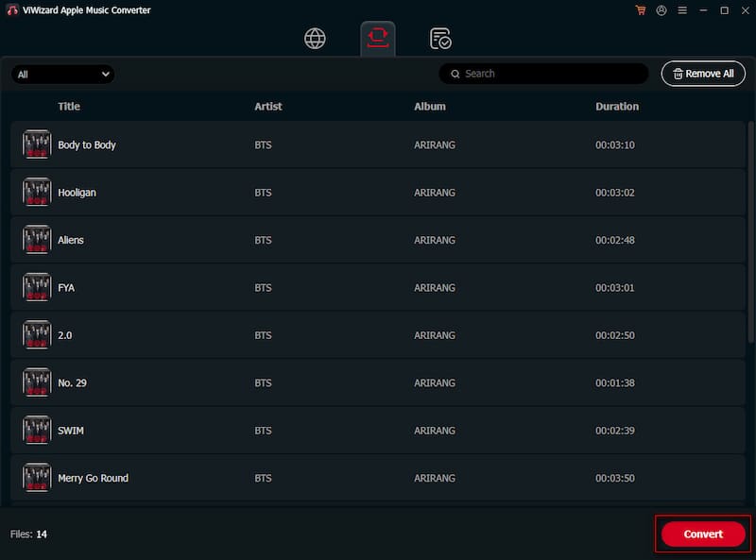Click the search magnifier icon
This screenshot has height=560, width=756.
[455, 74]
